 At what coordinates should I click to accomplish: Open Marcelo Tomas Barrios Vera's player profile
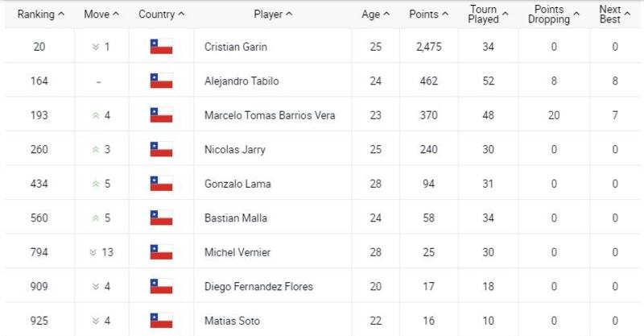(270, 115)
